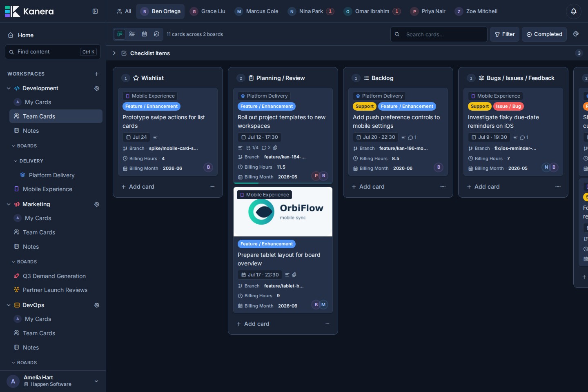Select Marcus Cole member tab
Viewport: 588px width, 392px height.
(257, 11)
